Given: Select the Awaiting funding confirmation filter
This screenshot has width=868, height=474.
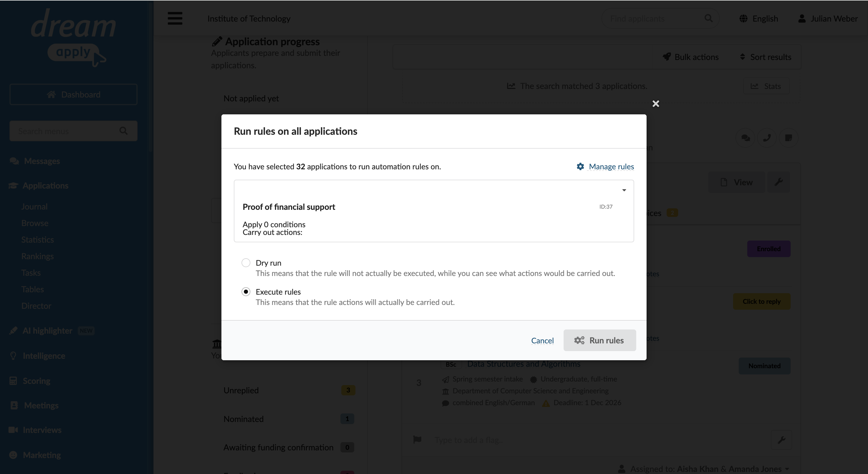Looking at the screenshot, I should pyautogui.click(x=289, y=447).
